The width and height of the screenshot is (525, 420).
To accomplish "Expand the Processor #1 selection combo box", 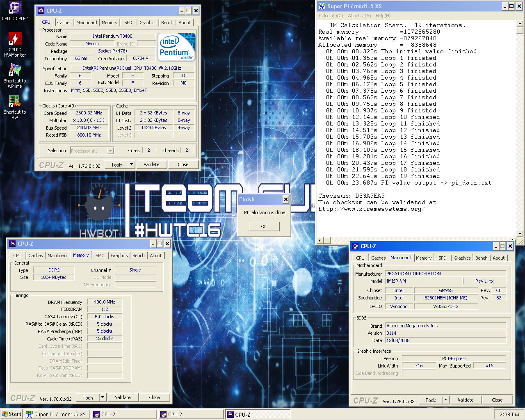I will [x=110, y=151].
